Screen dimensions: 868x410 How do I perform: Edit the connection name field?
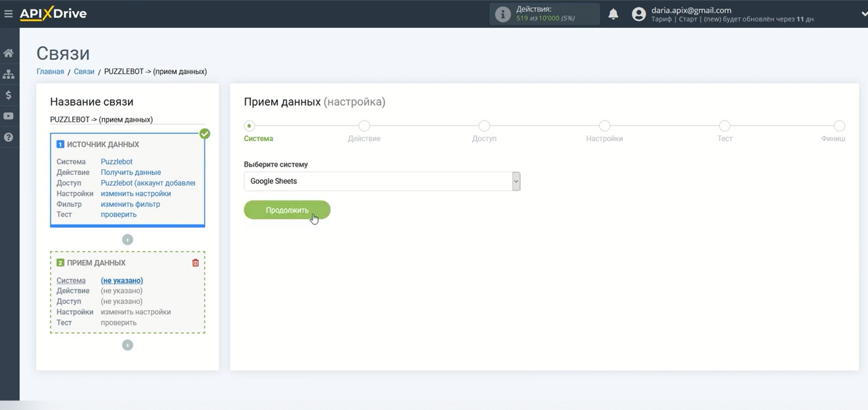pyautogui.click(x=127, y=120)
